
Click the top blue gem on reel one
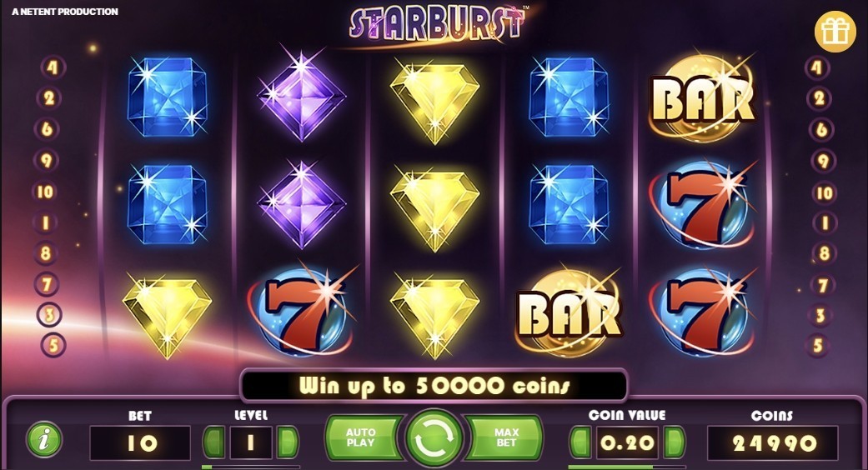[x=167, y=97]
